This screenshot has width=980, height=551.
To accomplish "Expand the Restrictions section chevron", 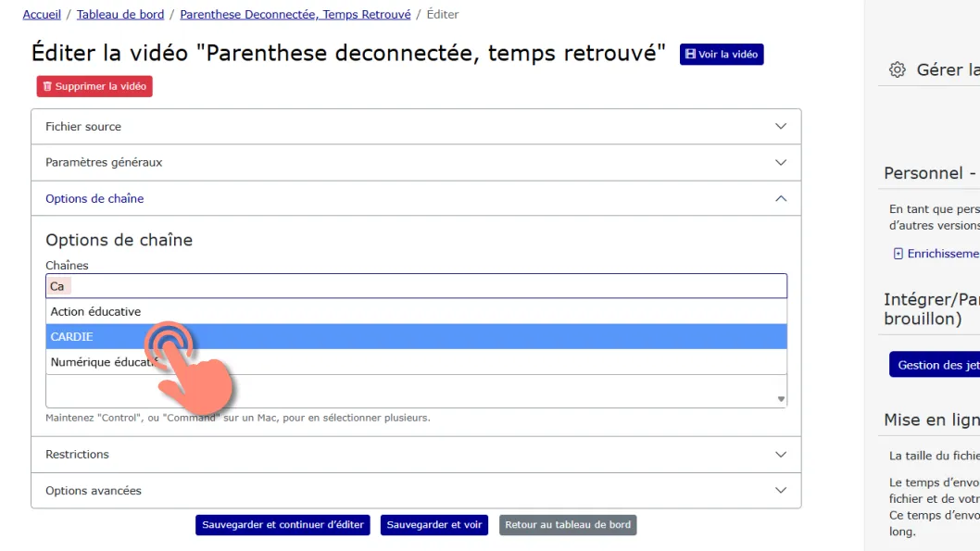I will (x=781, y=454).
